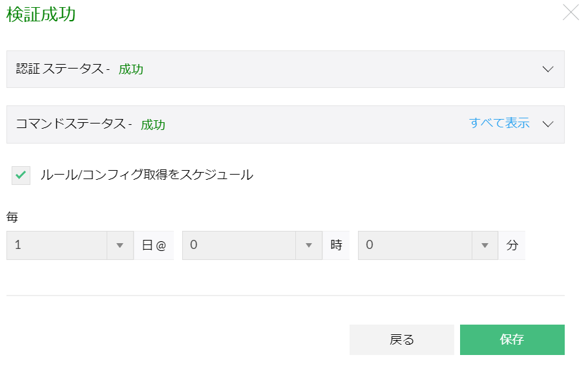Viewport: 588px width, 366px height.
Task: Toggle the ルール/コンフィグ取得をスケジュール checkbox
Action: click(21, 175)
